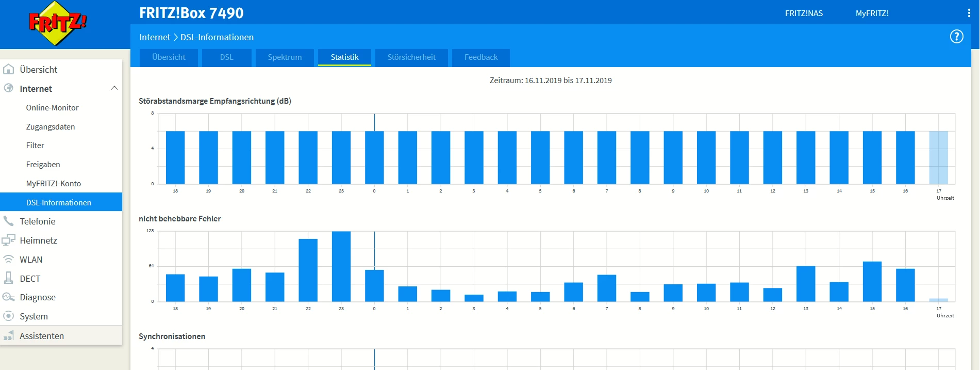Click the Synchronisationen heading

[172, 336]
